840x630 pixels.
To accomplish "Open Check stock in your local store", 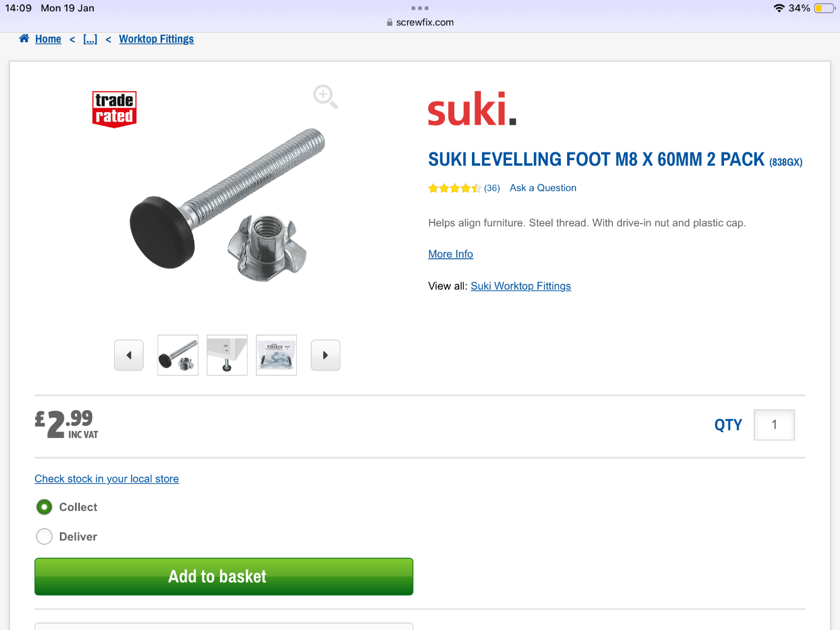I will (x=106, y=479).
